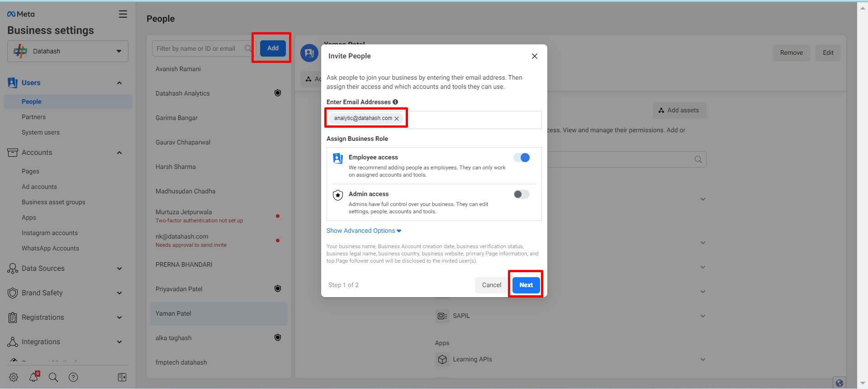Expand the Data Sources section
This screenshot has width=868, height=389.
pyautogui.click(x=119, y=269)
